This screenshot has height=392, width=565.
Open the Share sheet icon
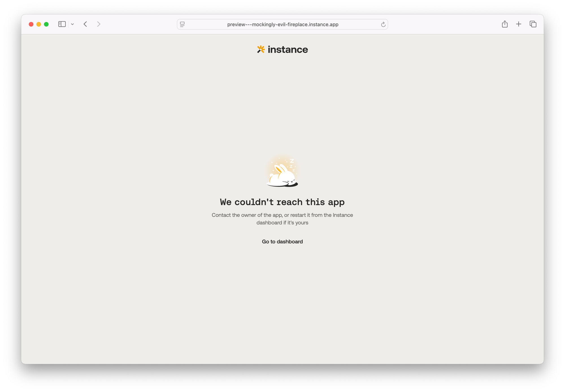pyautogui.click(x=505, y=24)
